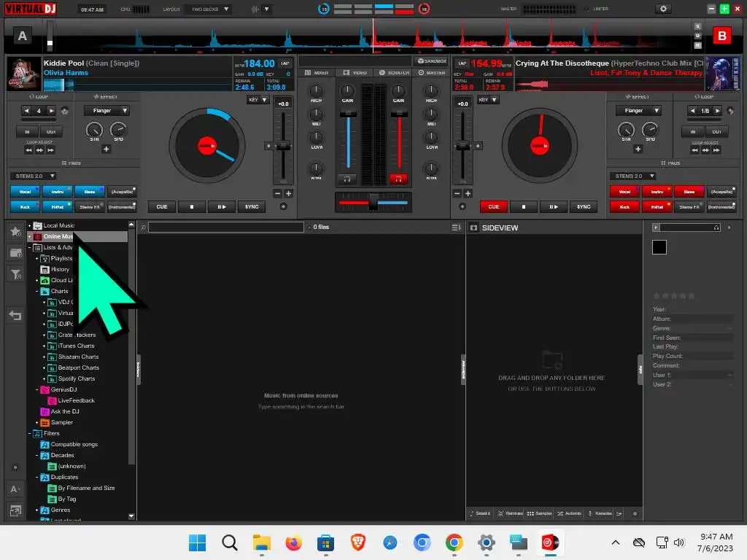Toggle the Instru stem pad on deck A

pos(58,192)
